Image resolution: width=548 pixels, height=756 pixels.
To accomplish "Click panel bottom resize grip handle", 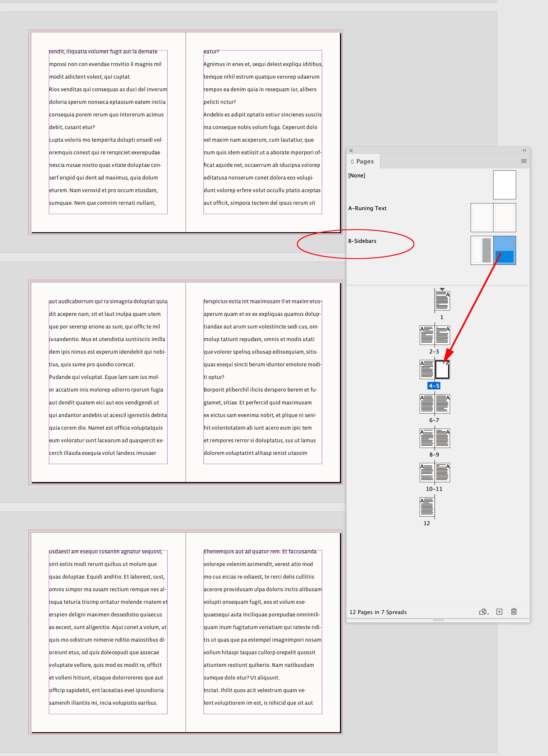I will pos(438,620).
